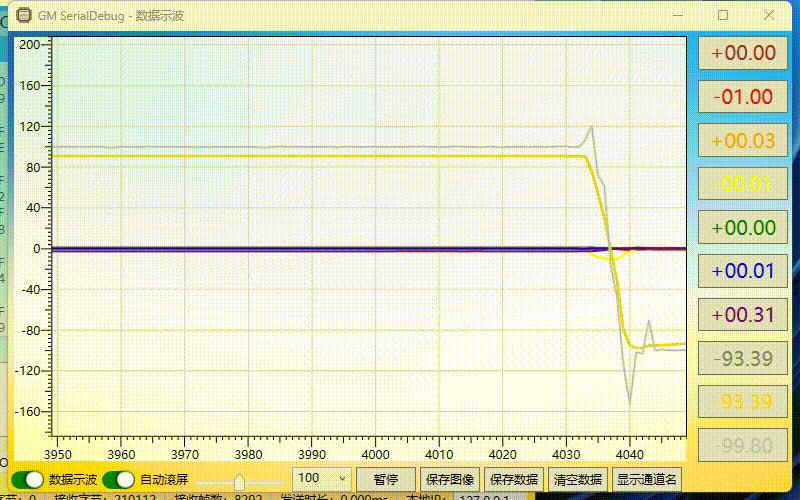This screenshot has height=500, width=800.
Task: Select the purple +00.31 channel box
Action: tap(743, 315)
